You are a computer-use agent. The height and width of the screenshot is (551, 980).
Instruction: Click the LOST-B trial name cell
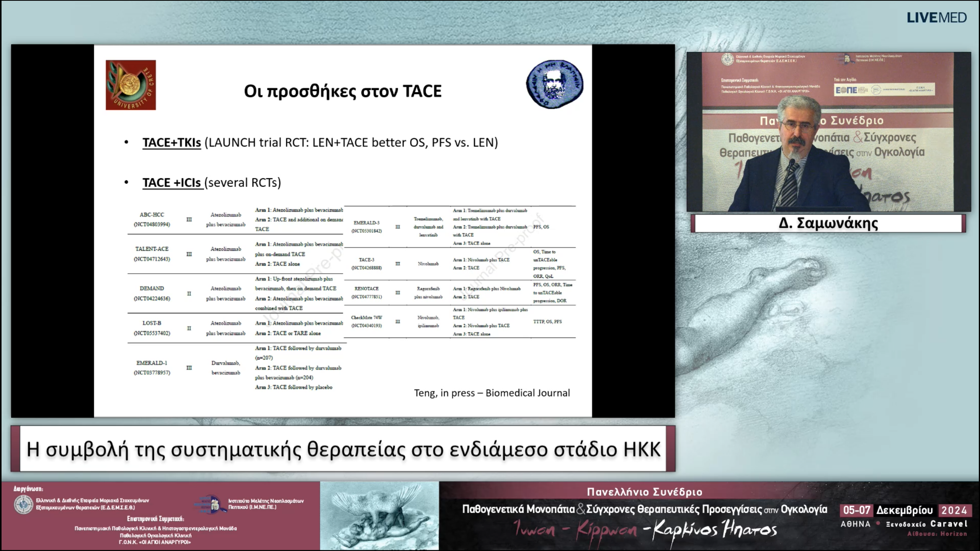point(152,328)
